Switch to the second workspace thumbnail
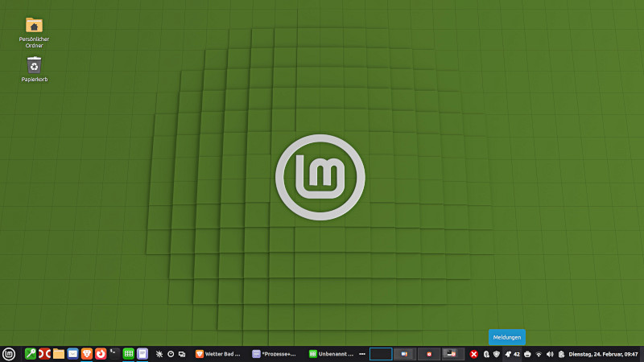The image size is (644, 362). point(405,354)
